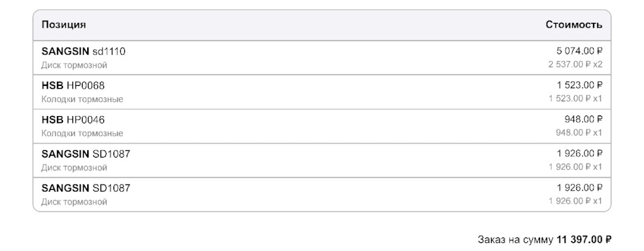Select Диск тормозной description under sd1110
Viewport: 644px width, 251px height.
(74, 65)
